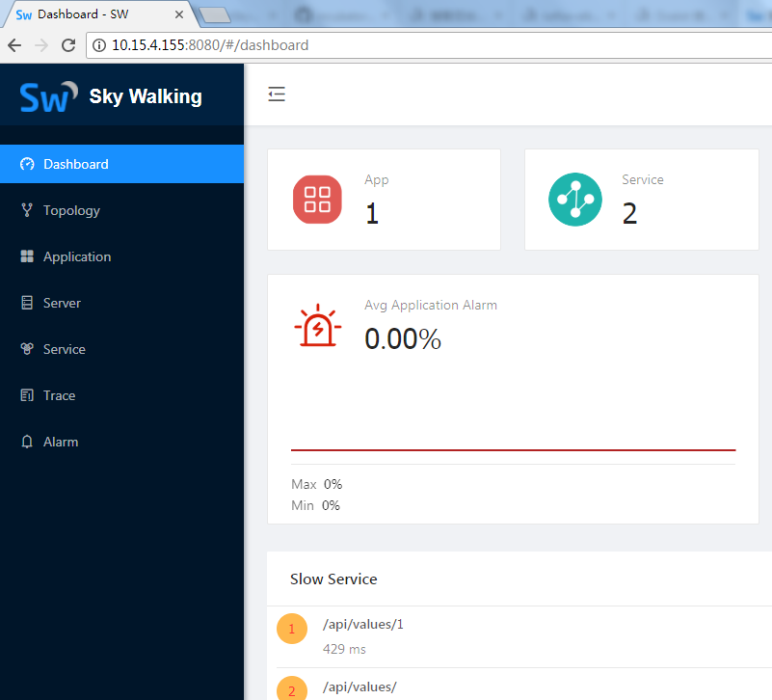Screen dimensions: 772x700
Task: Click the red siren alarm icon
Action: point(317,326)
